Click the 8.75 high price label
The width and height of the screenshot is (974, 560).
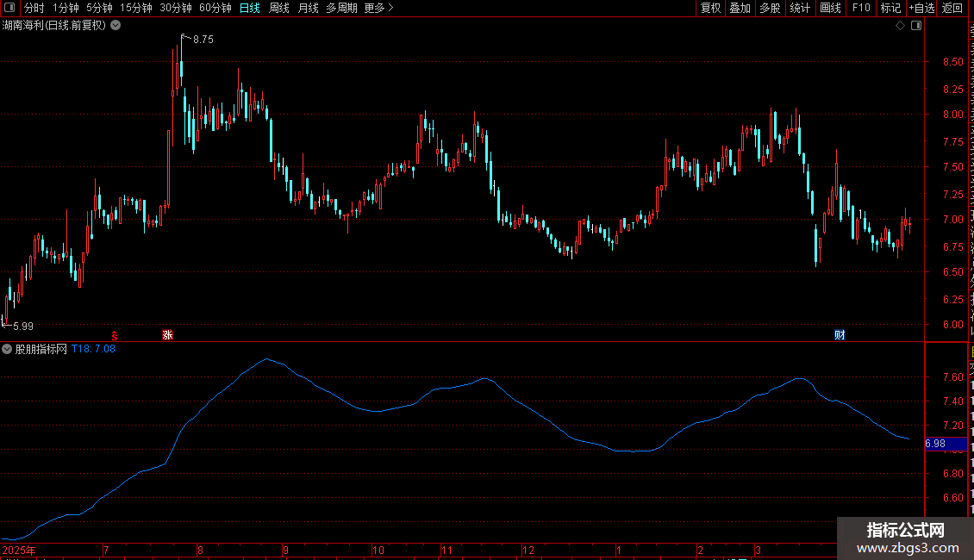(203, 39)
